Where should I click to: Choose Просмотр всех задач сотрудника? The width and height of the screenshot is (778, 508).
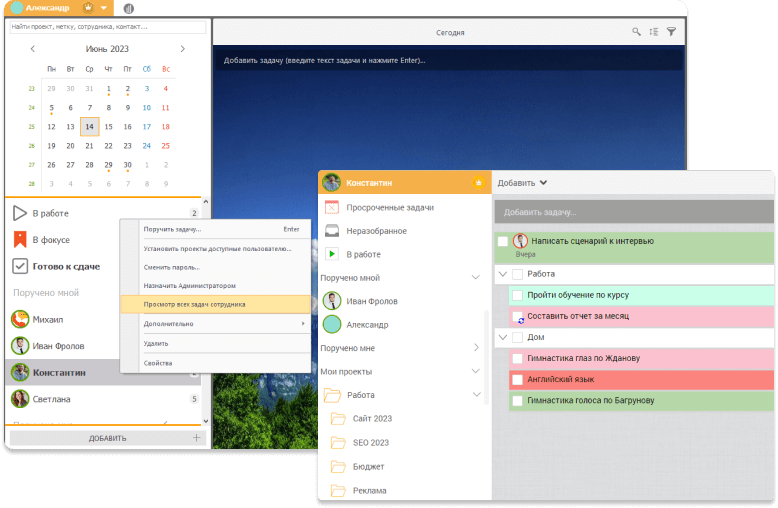coord(215,305)
